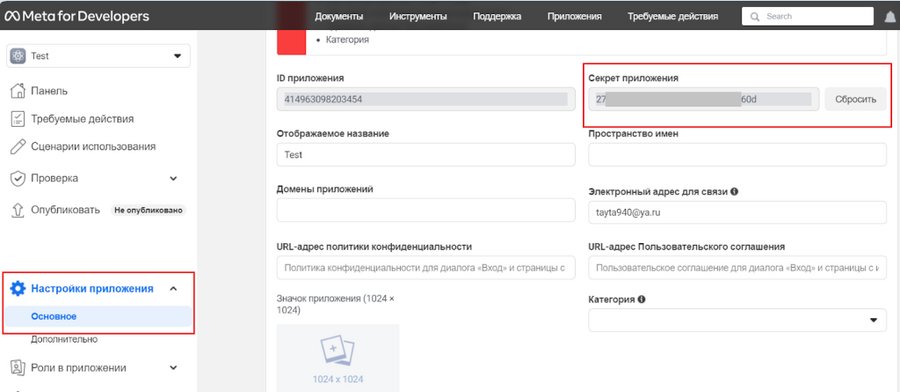Go to Панель in sidebar

tap(49, 91)
